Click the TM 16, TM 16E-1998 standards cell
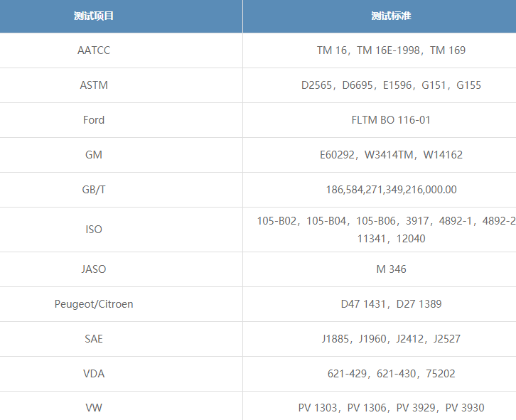 pos(391,50)
